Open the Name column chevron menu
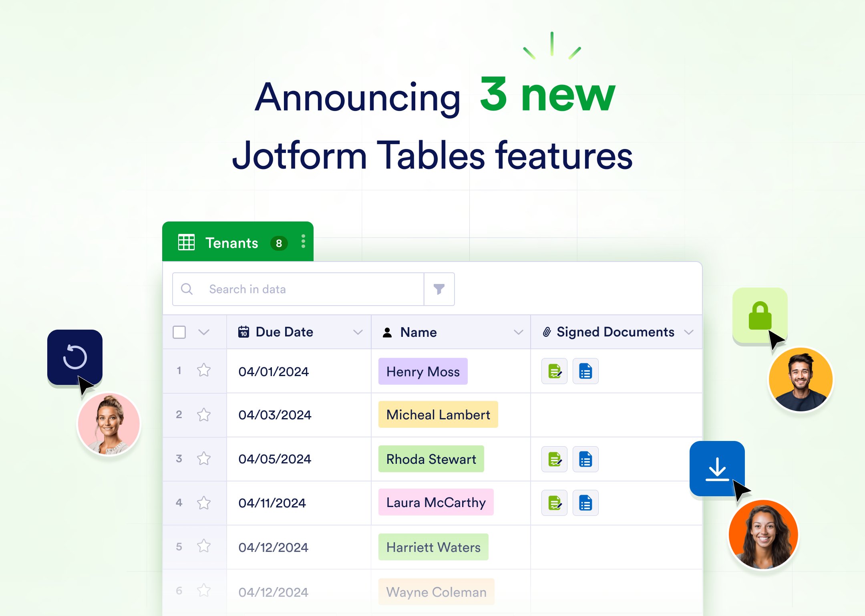The width and height of the screenshot is (865, 616). (518, 332)
